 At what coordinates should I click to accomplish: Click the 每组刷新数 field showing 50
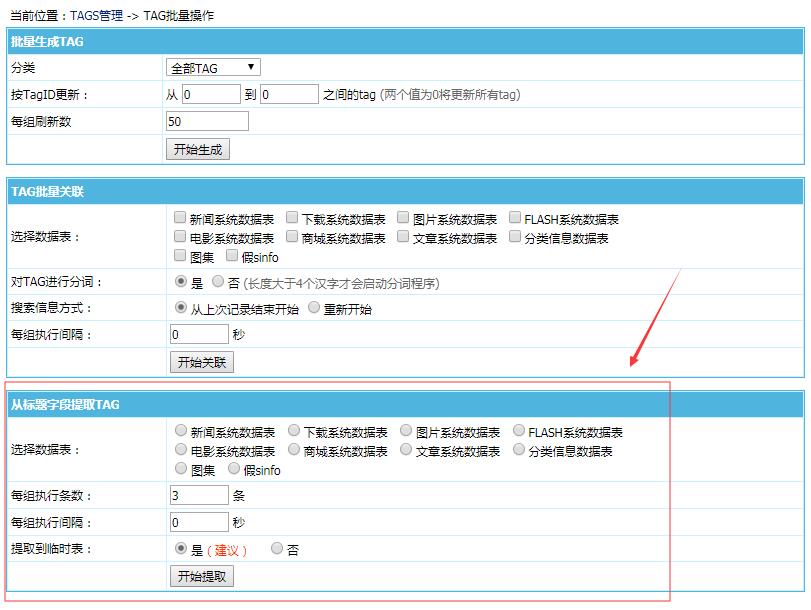click(207, 122)
